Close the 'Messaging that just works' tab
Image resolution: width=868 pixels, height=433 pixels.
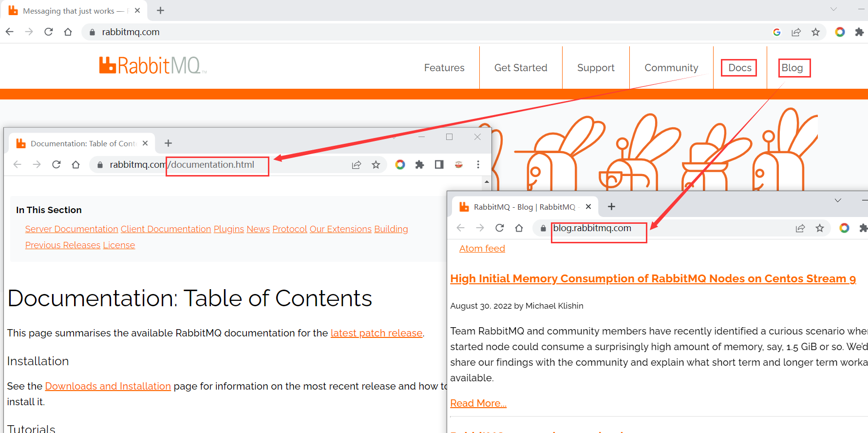[x=137, y=10]
